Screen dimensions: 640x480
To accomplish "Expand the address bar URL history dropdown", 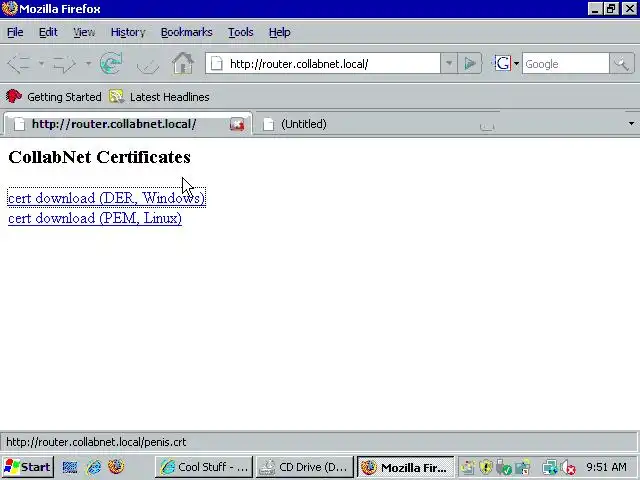I will tap(449, 63).
